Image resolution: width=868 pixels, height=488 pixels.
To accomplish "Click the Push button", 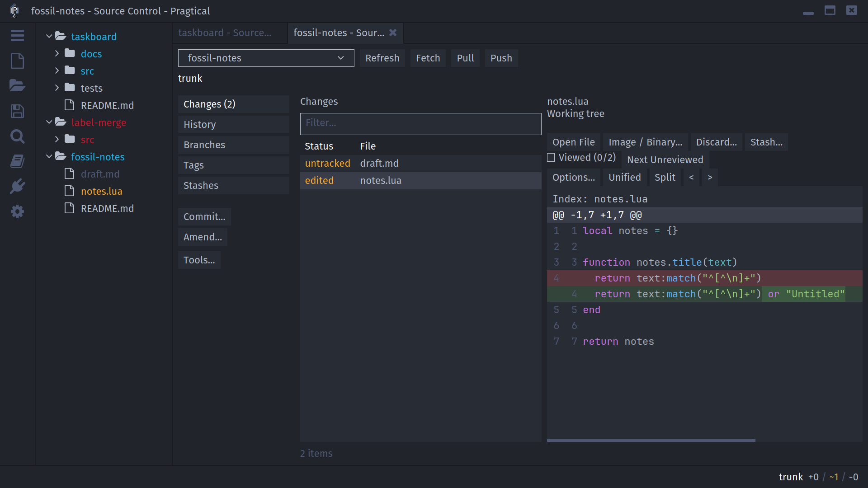I will pos(501,58).
